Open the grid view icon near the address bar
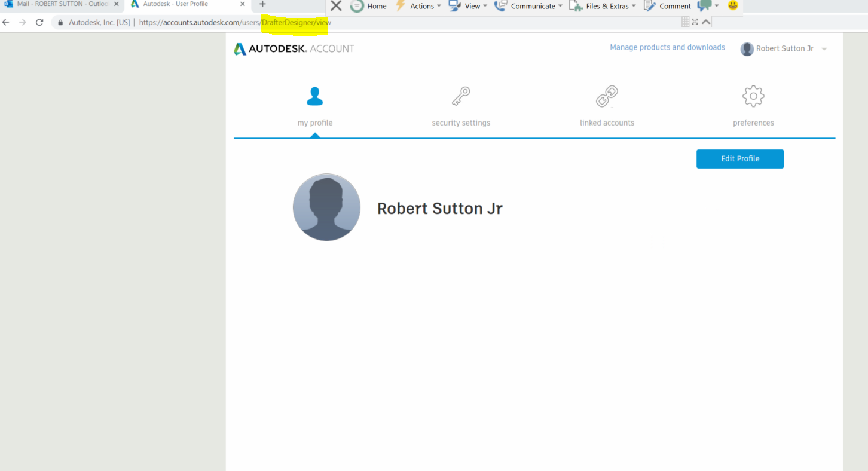The width and height of the screenshot is (868, 471). (684, 21)
